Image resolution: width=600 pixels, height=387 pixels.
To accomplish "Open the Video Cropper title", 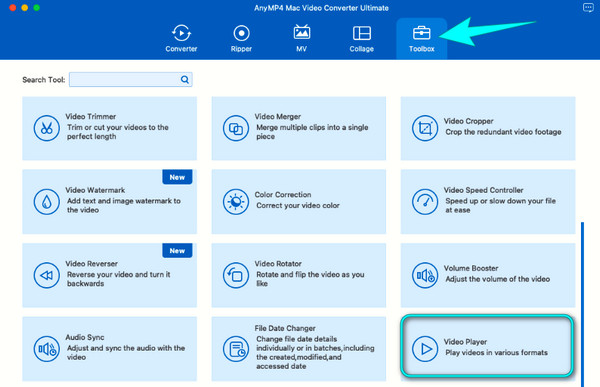I will pos(468,121).
